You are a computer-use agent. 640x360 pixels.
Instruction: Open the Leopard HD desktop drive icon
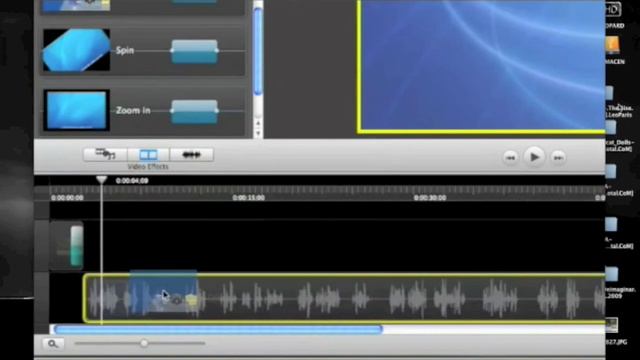613,9
